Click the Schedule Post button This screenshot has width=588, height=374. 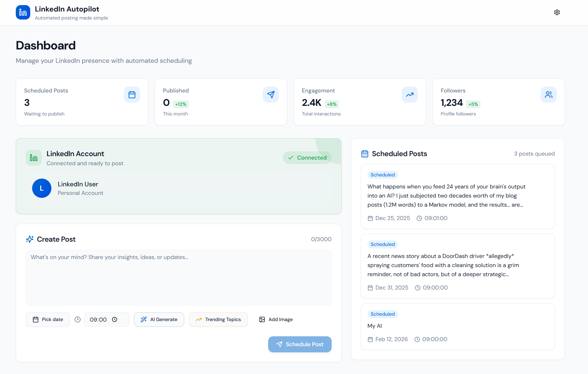[x=300, y=344]
